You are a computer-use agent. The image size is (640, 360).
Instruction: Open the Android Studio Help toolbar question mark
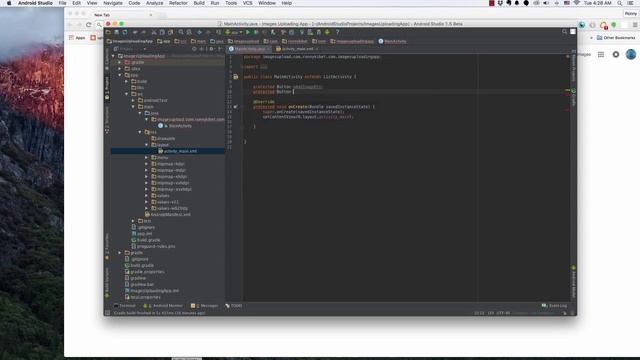point(337,32)
